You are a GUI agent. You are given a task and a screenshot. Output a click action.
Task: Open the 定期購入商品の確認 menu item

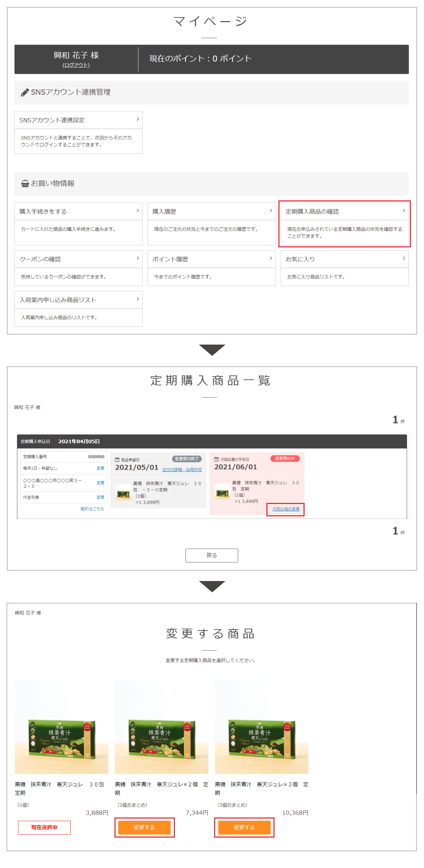tap(344, 211)
